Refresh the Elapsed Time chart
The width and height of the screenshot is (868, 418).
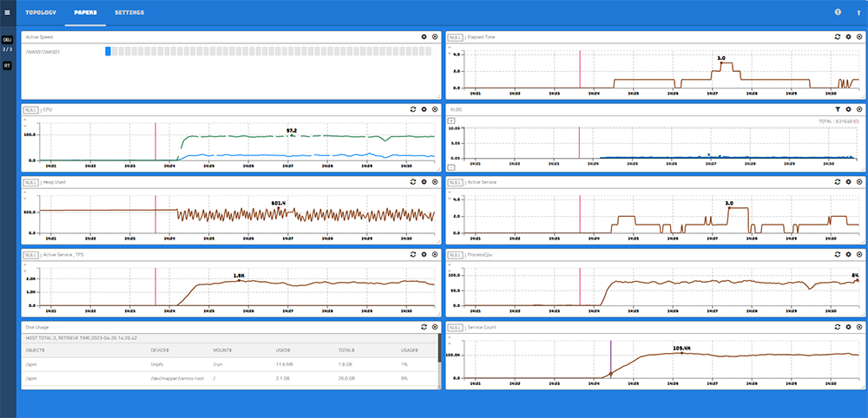click(x=838, y=36)
